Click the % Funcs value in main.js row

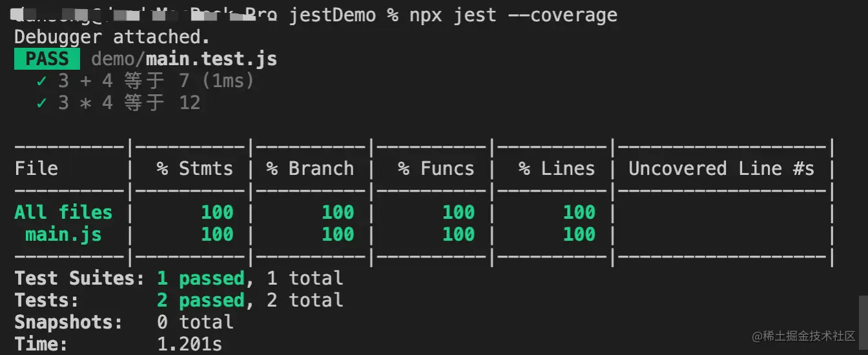coord(459,234)
